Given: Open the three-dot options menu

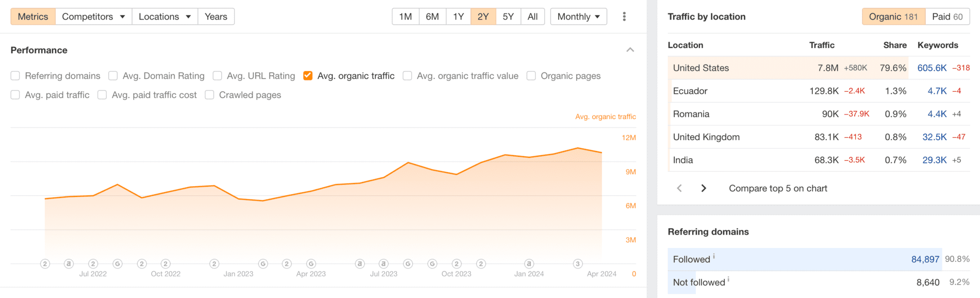Looking at the screenshot, I should click(x=624, y=16).
